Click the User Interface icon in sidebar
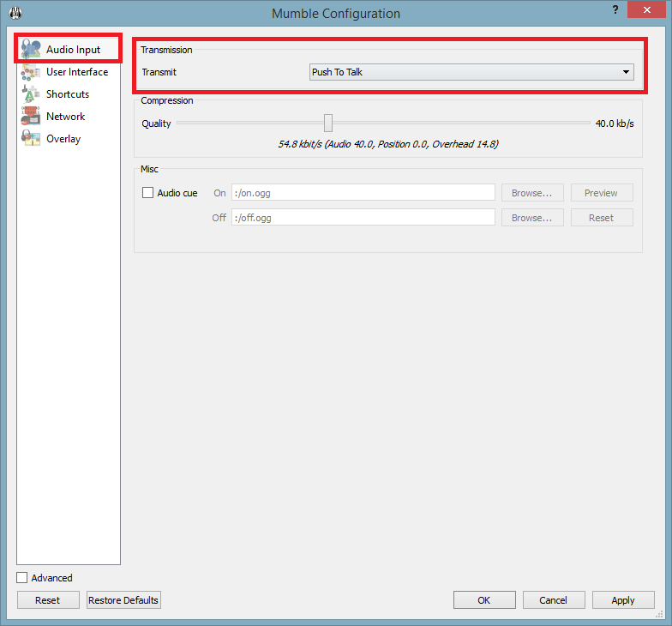Screen dimensions: 672x626 pyautogui.click(x=31, y=72)
